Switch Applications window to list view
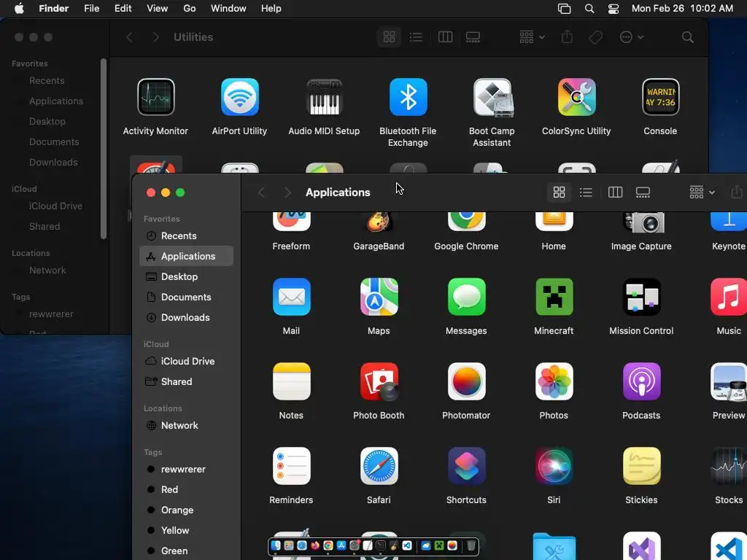 coord(586,192)
